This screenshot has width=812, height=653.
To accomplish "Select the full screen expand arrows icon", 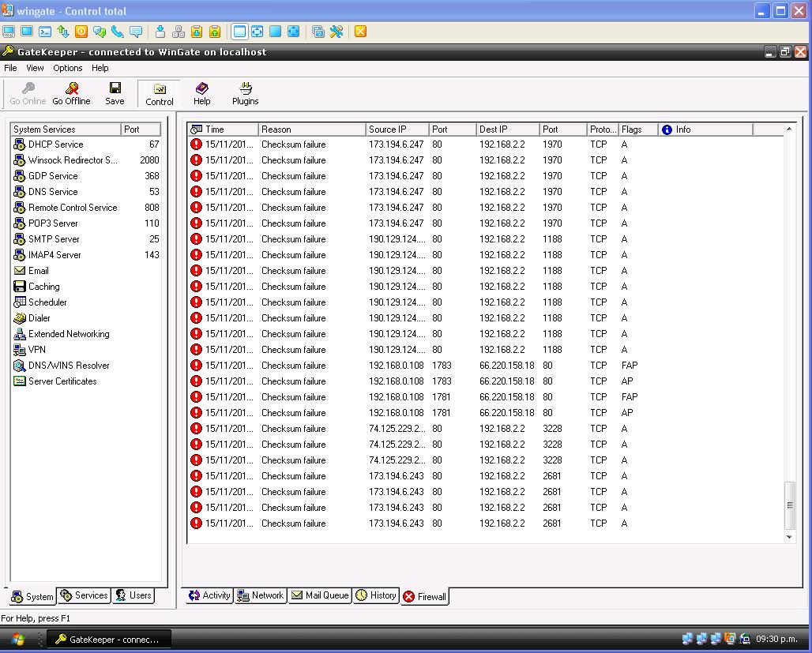I will pos(294,32).
